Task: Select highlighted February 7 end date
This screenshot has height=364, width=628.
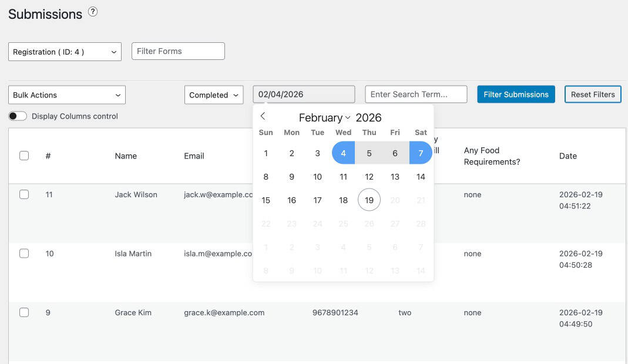Action: click(421, 153)
